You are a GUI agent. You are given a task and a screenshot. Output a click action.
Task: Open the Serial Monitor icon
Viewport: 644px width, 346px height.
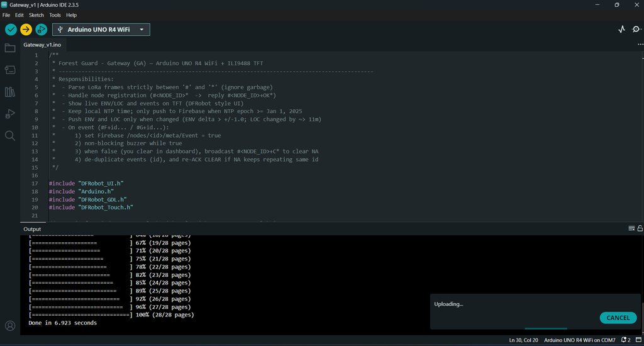click(636, 29)
